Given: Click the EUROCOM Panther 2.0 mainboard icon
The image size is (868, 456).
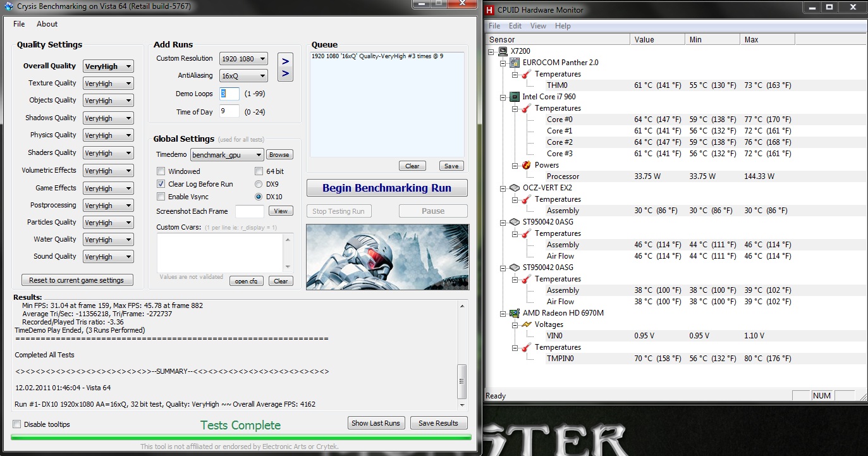Looking at the screenshot, I should point(515,63).
